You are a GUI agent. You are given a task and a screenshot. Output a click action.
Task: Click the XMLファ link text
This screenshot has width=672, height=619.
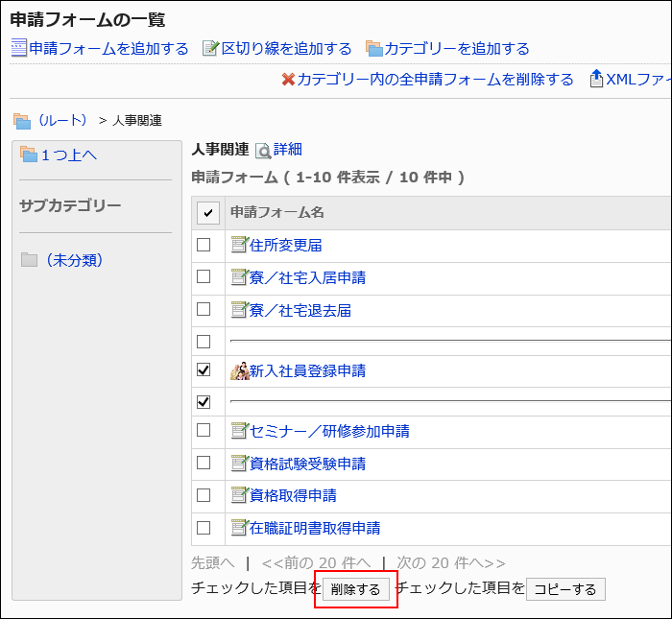pos(638,80)
